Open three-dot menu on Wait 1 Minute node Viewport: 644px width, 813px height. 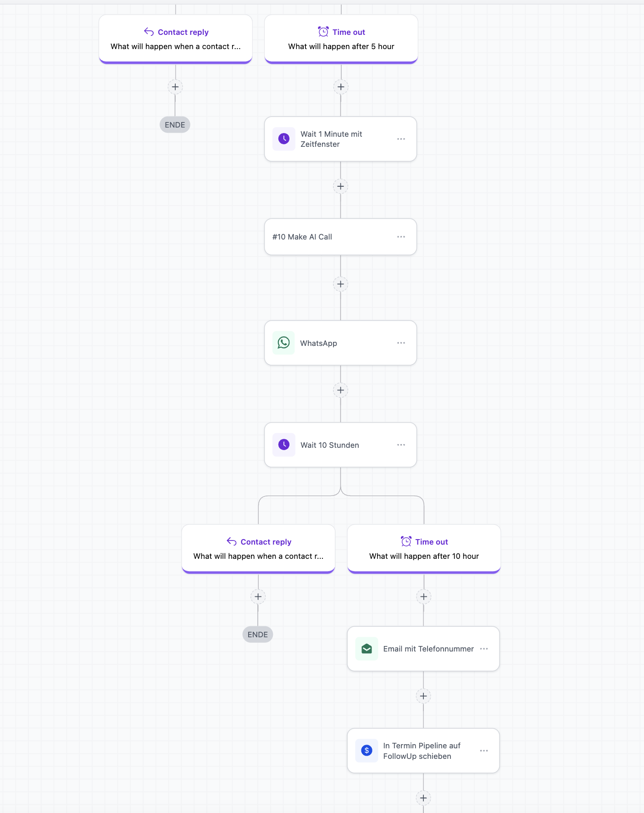pos(401,139)
